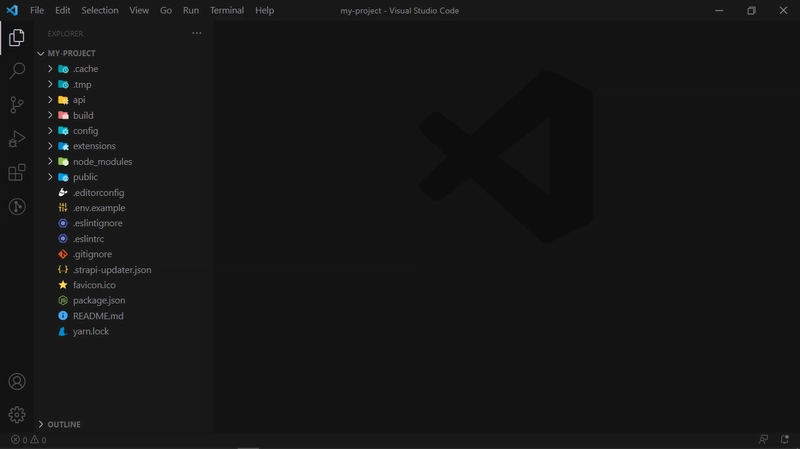
Task: Expand the public folder chevron
Action: pyautogui.click(x=50, y=177)
